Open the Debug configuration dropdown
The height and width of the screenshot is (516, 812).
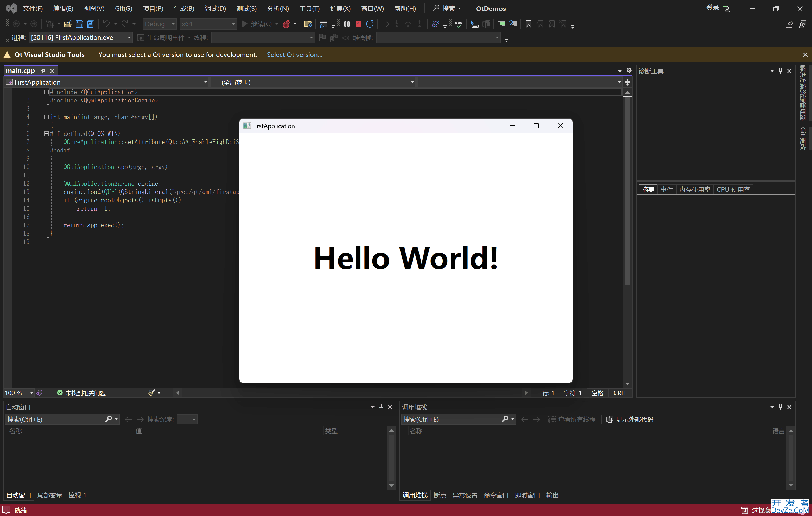click(159, 24)
